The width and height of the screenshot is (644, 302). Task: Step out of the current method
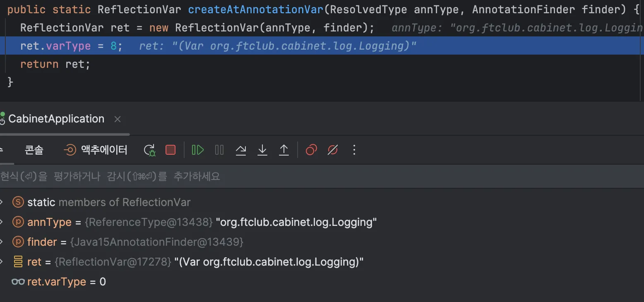tap(284, 150)
